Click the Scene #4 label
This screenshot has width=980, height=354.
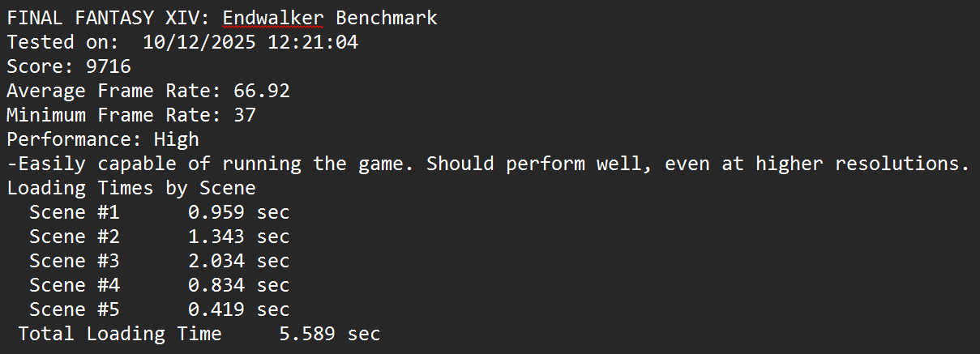coord(74,285)
